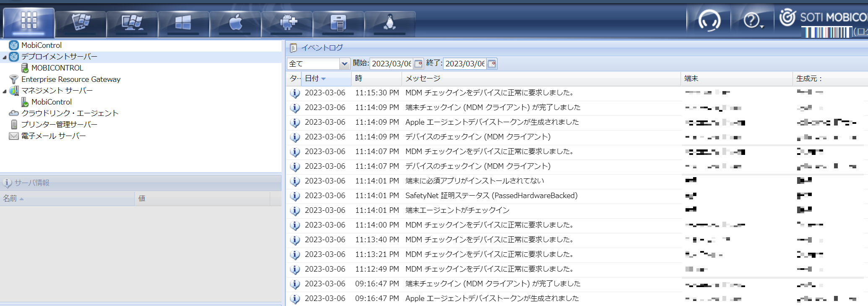Select the 11:15:30 PM MDM check-in event
868x306 pixels.
click(x=577, y=93)
